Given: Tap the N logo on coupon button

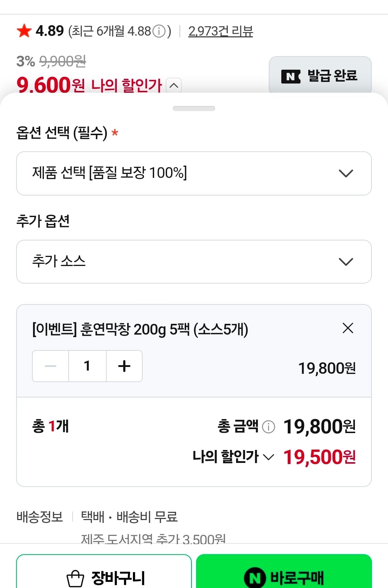Looking at the screenshot, I should (x=291, y=76).
